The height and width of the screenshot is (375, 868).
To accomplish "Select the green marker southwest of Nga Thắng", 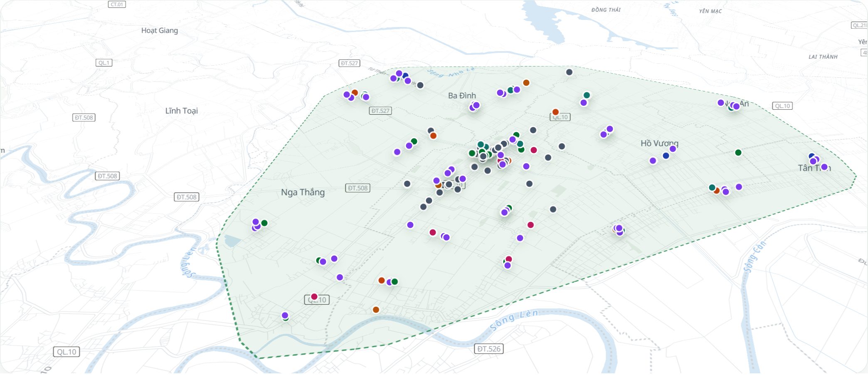I will point(264,223).
